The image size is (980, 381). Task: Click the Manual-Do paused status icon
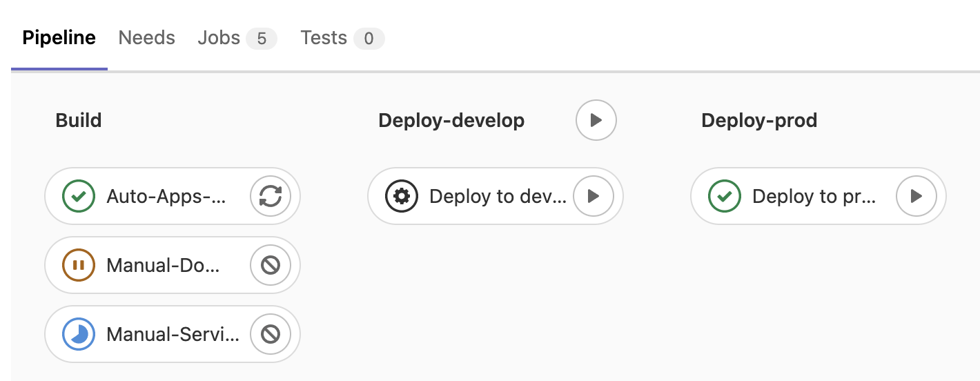[x=79, y=265]
